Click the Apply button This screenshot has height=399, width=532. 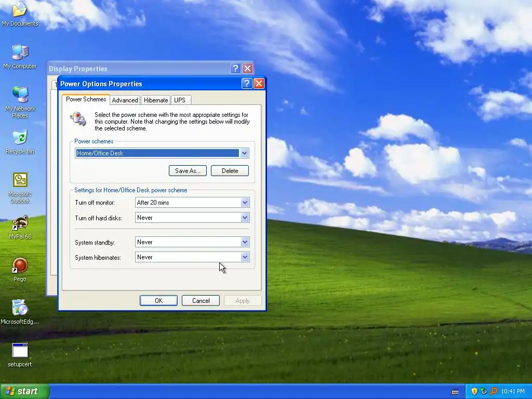243,301
